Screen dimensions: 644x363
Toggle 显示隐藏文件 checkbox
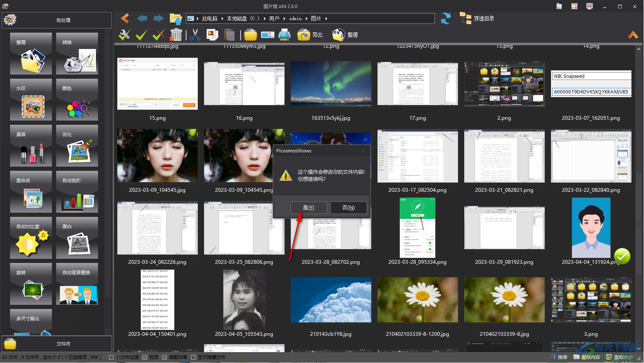[194, 357]
